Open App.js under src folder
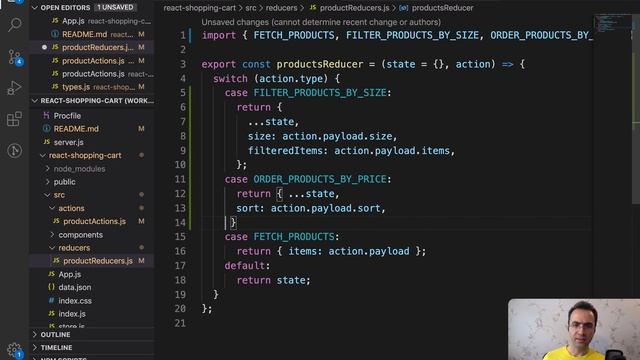This screenshot has width=640, height=360. coord(69,274)
